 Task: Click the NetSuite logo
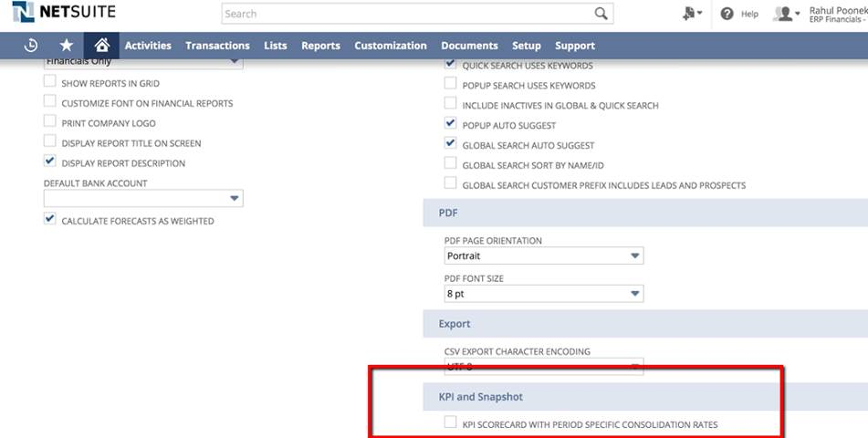click(64, 14)
